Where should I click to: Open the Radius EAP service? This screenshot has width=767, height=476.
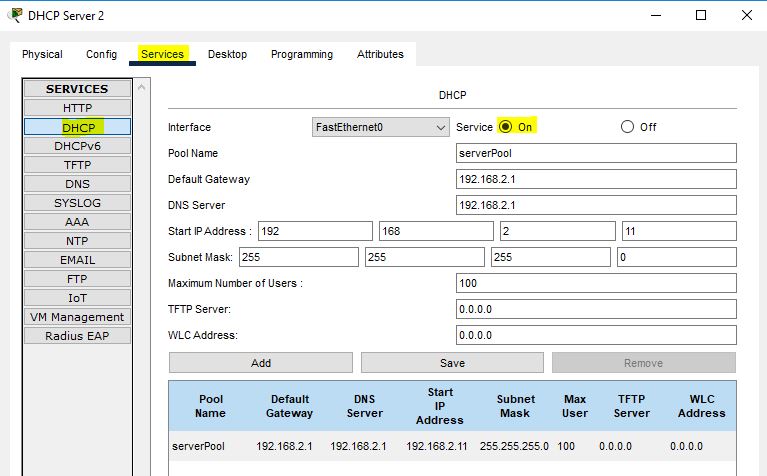pos(77,336)
